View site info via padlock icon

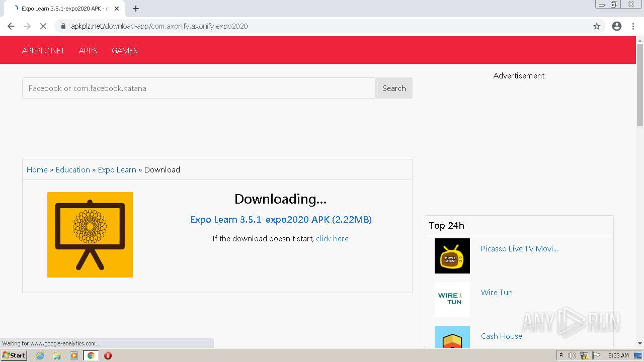coord(63,26)
